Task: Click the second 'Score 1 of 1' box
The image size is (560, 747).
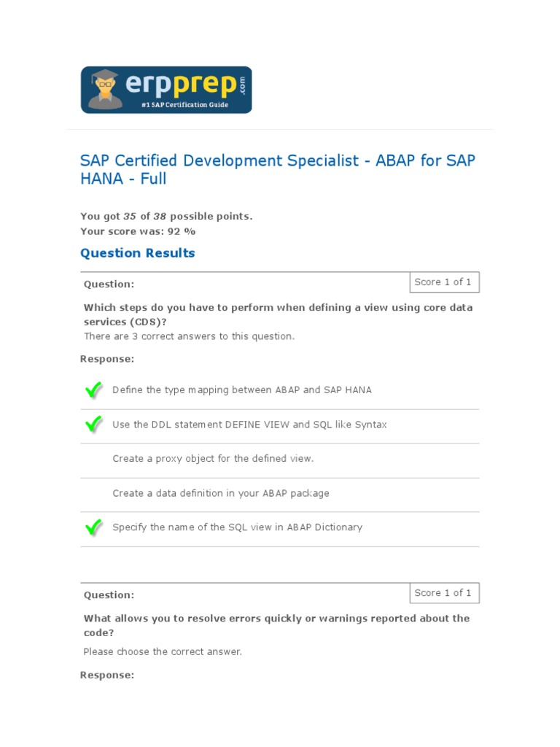Action: (443, 593)
